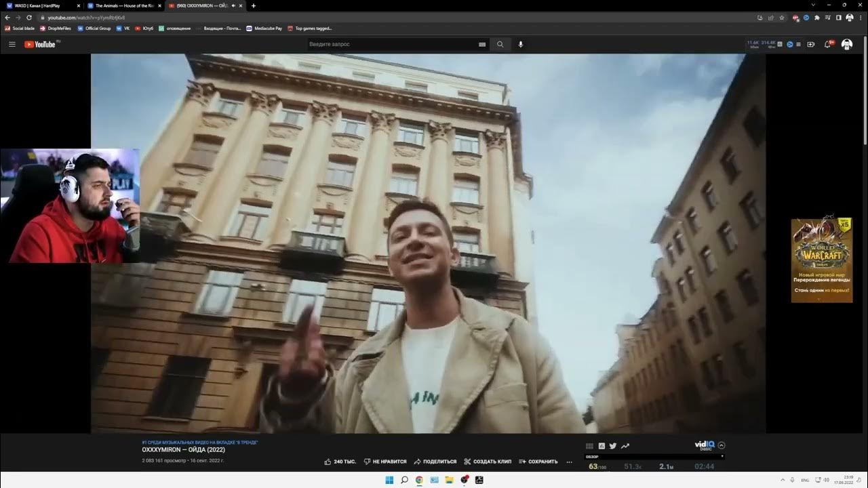Open the Top games tagged bookmark

point(310,28)
